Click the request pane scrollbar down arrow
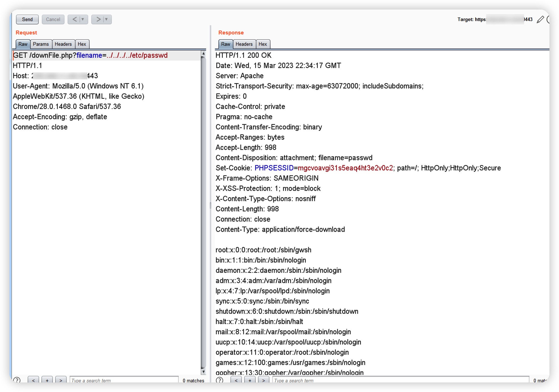This screenshot has width=559, height=392. pyautogui.click(x=203, y=372)
